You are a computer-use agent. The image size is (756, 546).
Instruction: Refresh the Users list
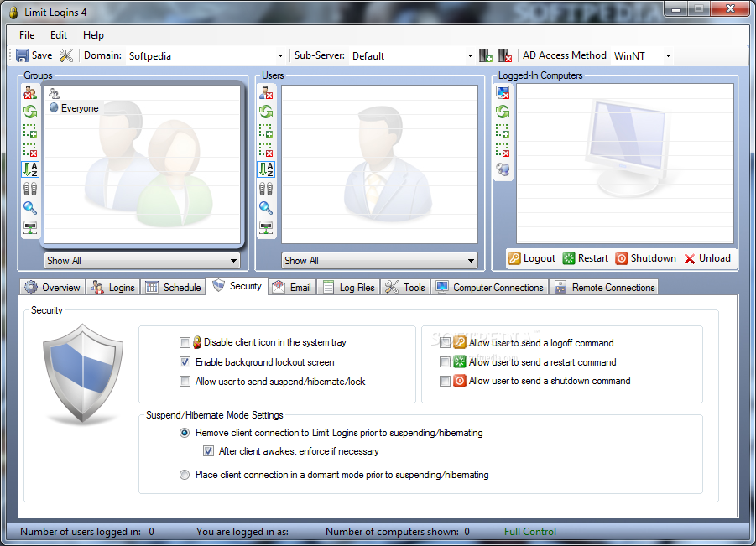click(266, 112)
